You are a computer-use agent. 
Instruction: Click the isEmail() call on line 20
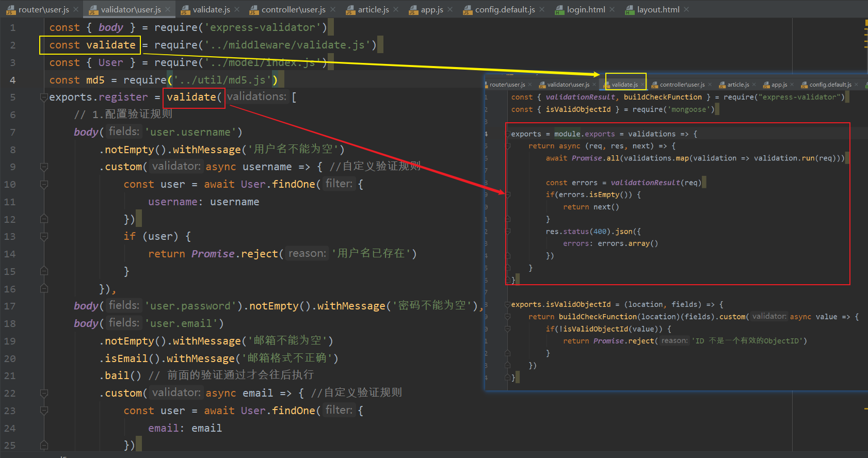click(x=130, y=358)
